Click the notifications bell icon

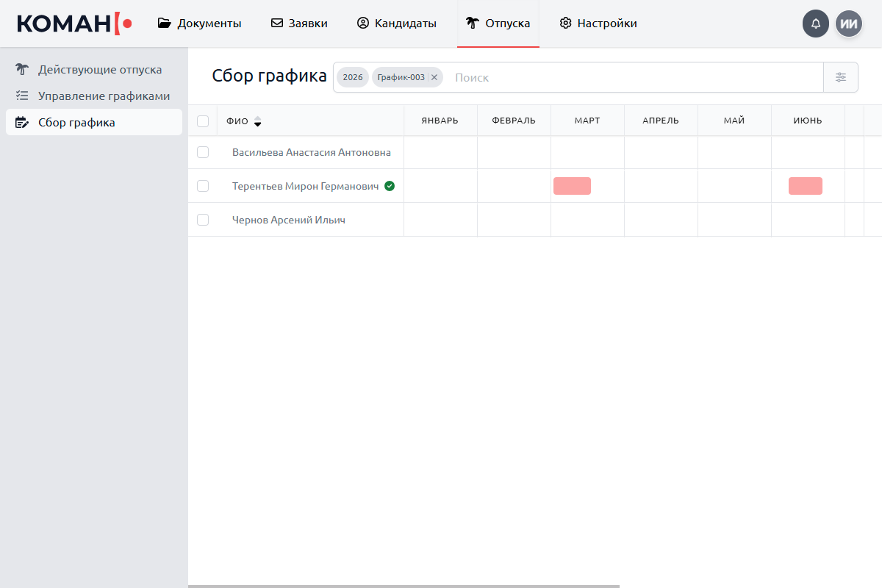coord(815,24)
